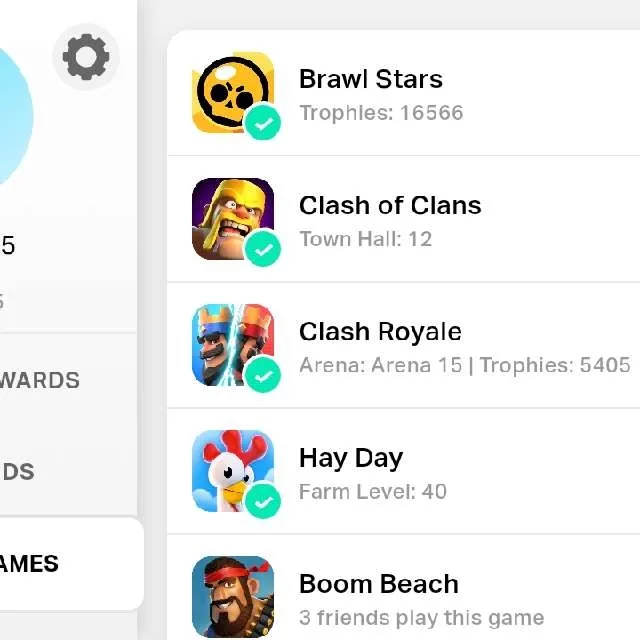Open the Hay Day title
Viewport: 640px width, 640px height.
click(351, 458)
